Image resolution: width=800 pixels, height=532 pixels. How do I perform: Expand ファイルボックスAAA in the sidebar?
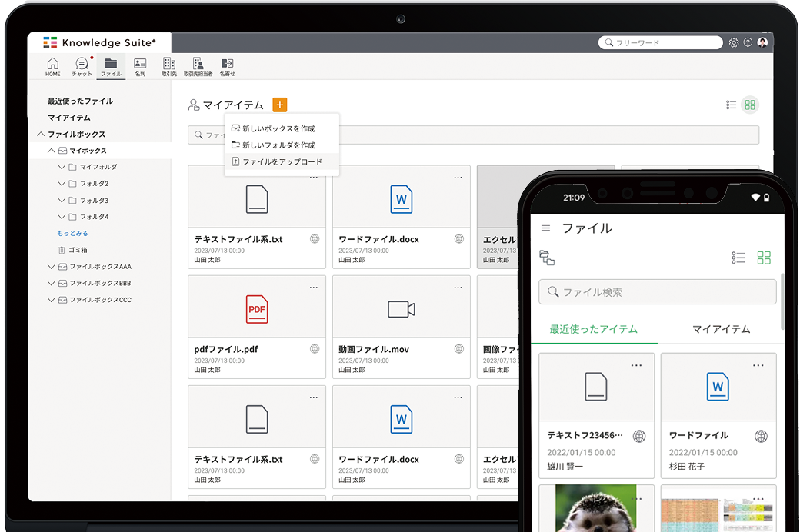pos(53,266)
